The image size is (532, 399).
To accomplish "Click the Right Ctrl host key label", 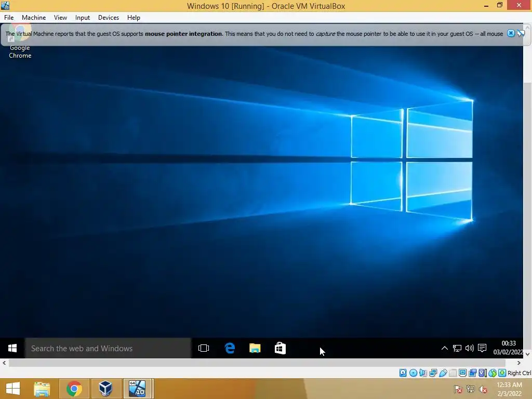I will coord(519,373).
